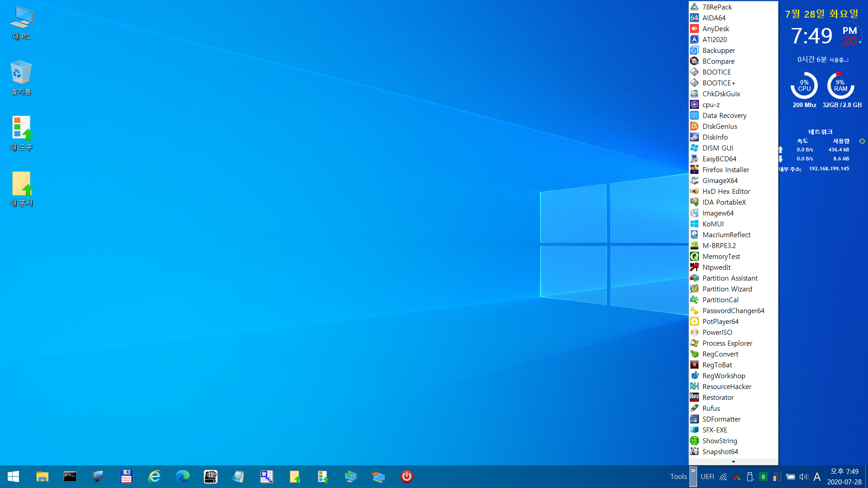Select AnyDesk in the Tools menu

point(733,28)
